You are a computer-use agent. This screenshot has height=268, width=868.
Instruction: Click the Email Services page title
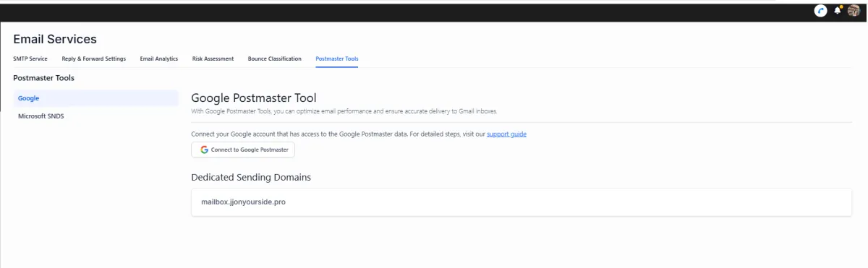tap(55, 39)
